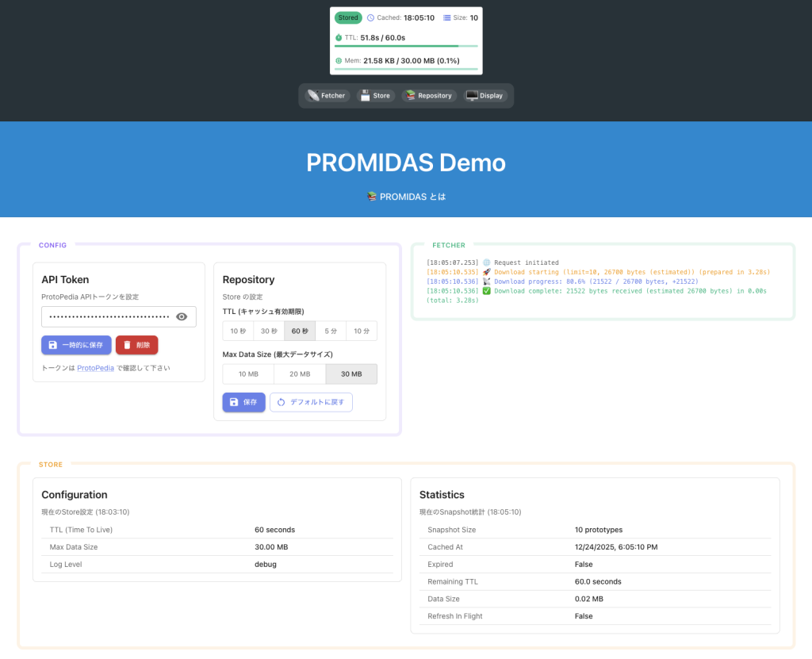
Task: Click the monitor Display icon
Action: [x=472, y=96]
